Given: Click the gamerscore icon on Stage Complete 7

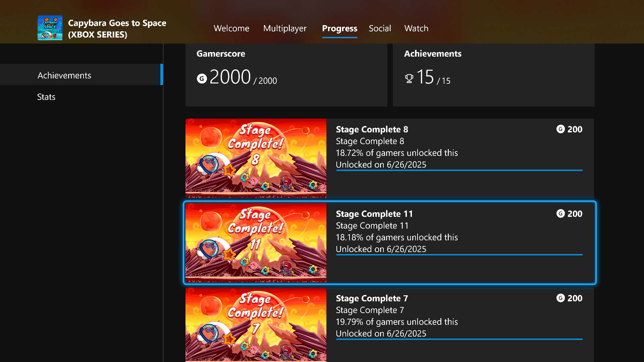Looking at the screenshot, I should [560, 298].
